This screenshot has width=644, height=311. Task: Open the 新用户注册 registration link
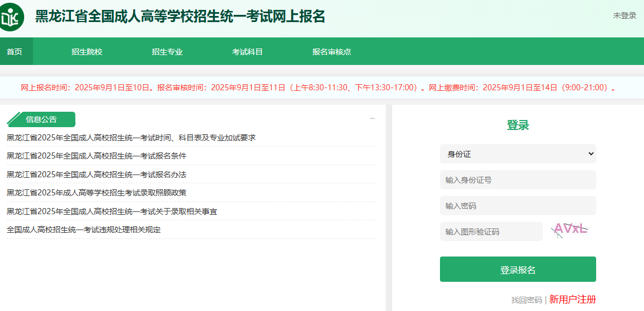[x=573, y=299]
